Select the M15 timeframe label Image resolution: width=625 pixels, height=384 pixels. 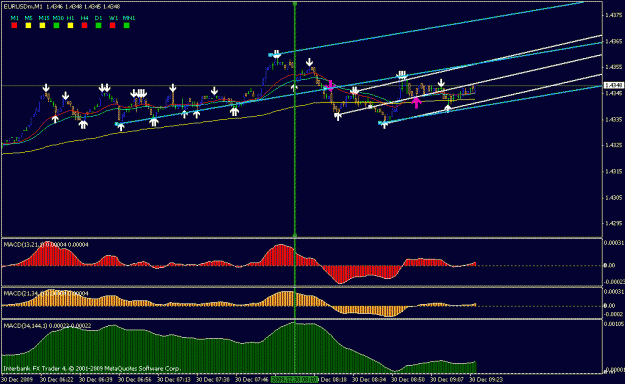tap(44, 18)
